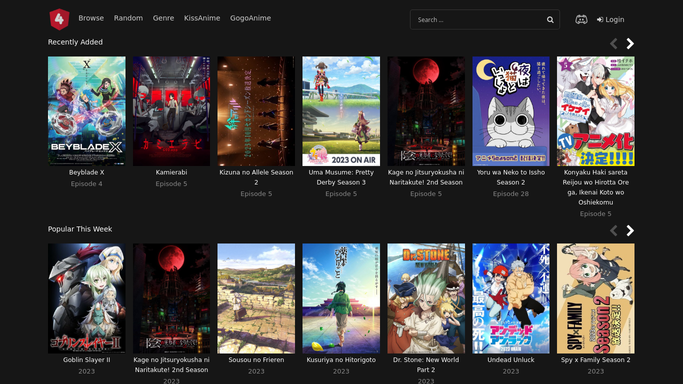Open Uma Musume Pretty Derby poster
The height and width of the screenshot is (384, 683).
pos(341,111)
